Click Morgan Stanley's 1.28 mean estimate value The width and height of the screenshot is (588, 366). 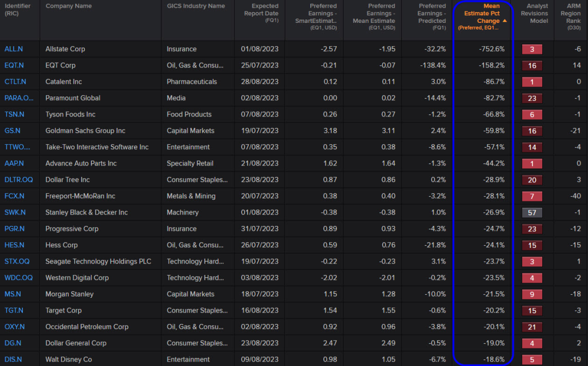pos(388,294)
